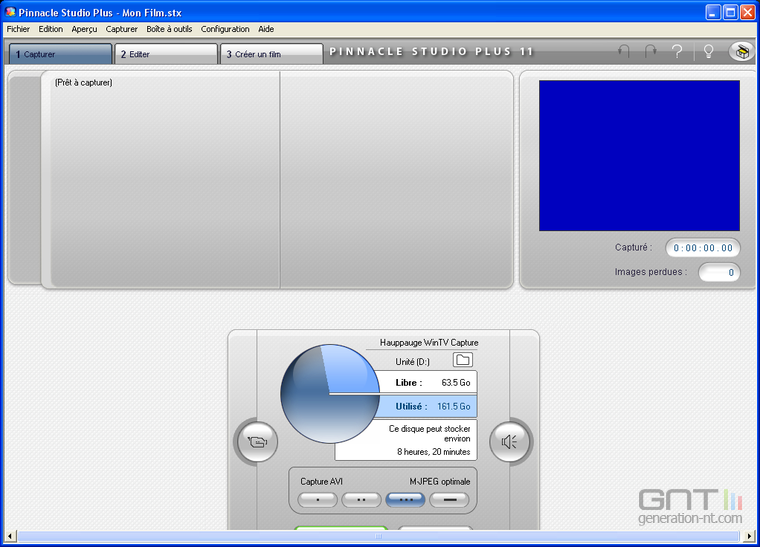Open video settings with the camcorder button

coord(256,441)
